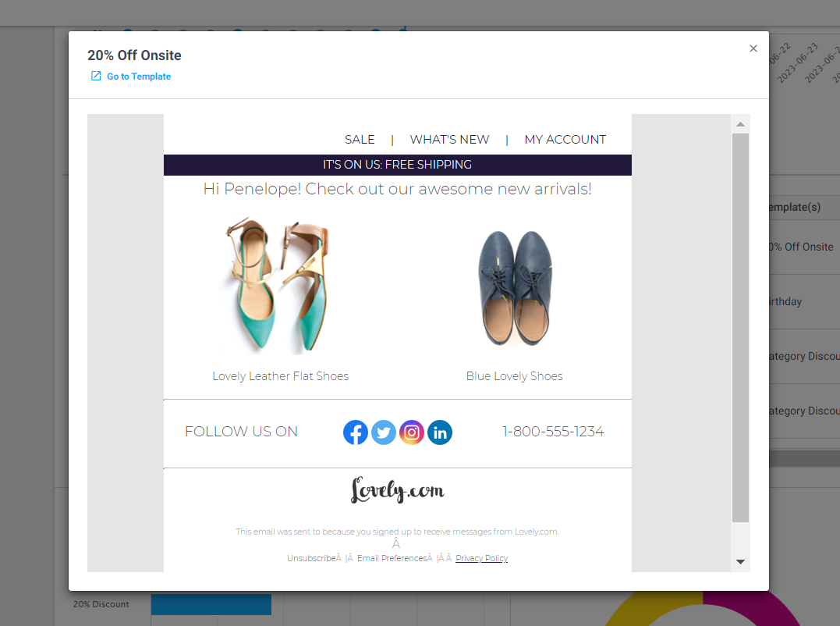Click the Unsubscribe link in the email footer
Screen dimensions: 840x626
point(312,558)
